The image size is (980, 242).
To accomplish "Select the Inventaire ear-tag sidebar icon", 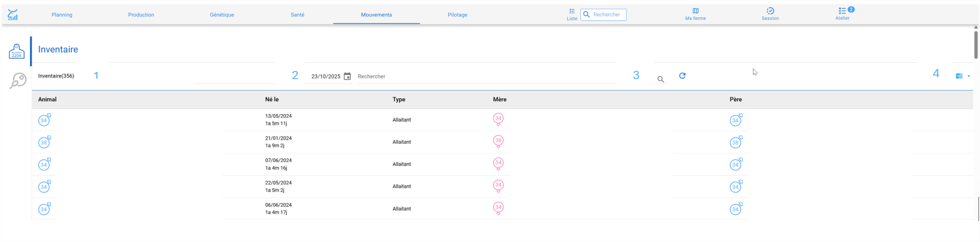I will [16, 51].
